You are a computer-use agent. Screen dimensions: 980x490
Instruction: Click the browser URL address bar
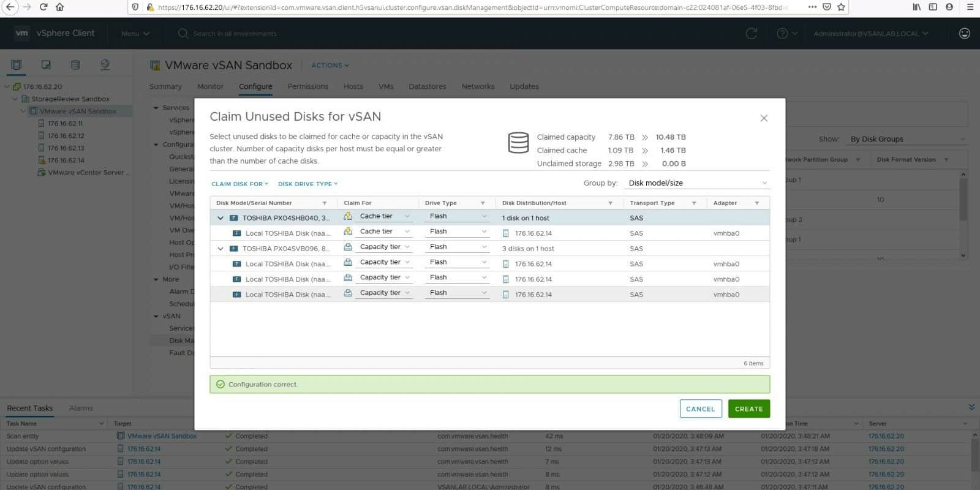[472, 7]
